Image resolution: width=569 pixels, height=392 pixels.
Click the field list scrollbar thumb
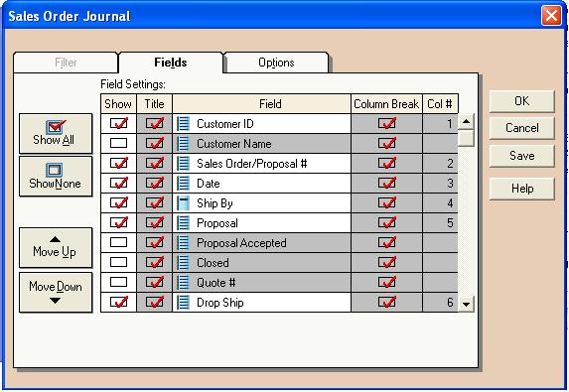[x=467, y=138]
